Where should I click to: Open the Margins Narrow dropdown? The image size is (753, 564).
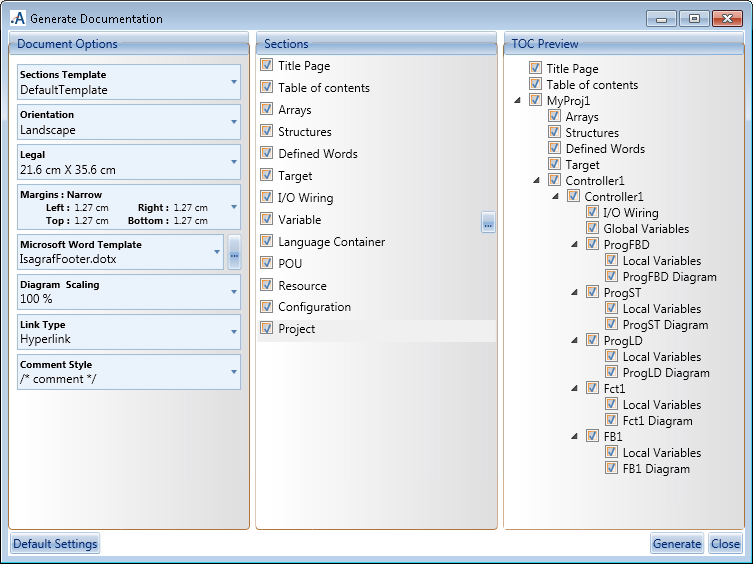(x=129, y=207)
